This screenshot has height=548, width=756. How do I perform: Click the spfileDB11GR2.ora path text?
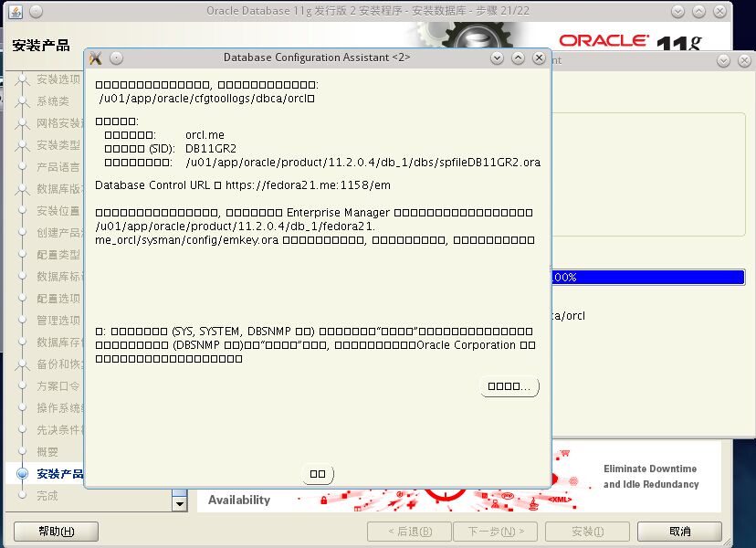point(362,162)
